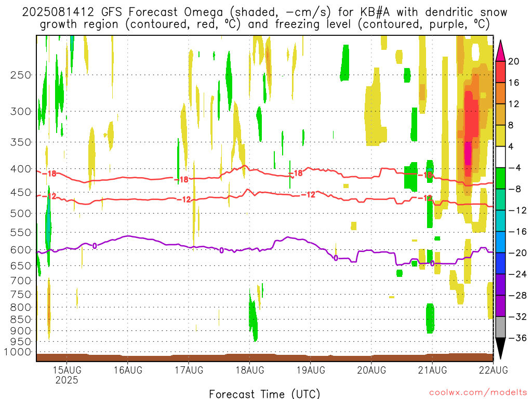Select the 250 pressure level label

point(21,75)
